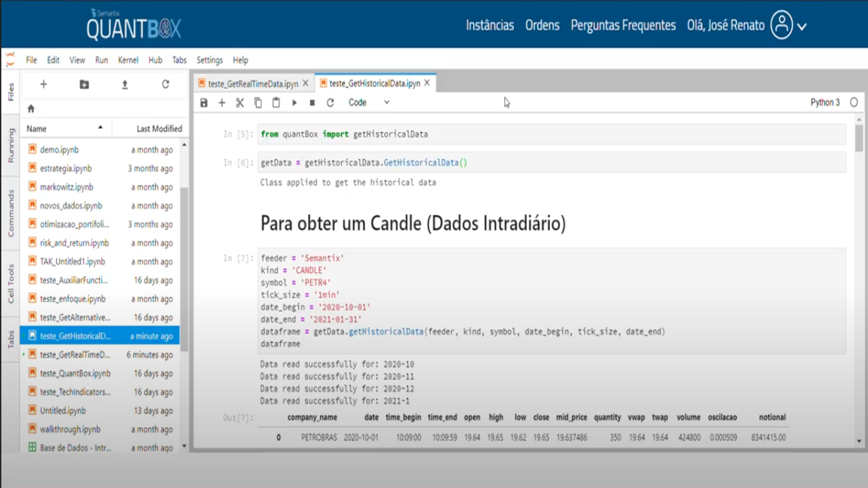
Task: Click the Olá, José Renato greeting
Action: click(726, 26)
